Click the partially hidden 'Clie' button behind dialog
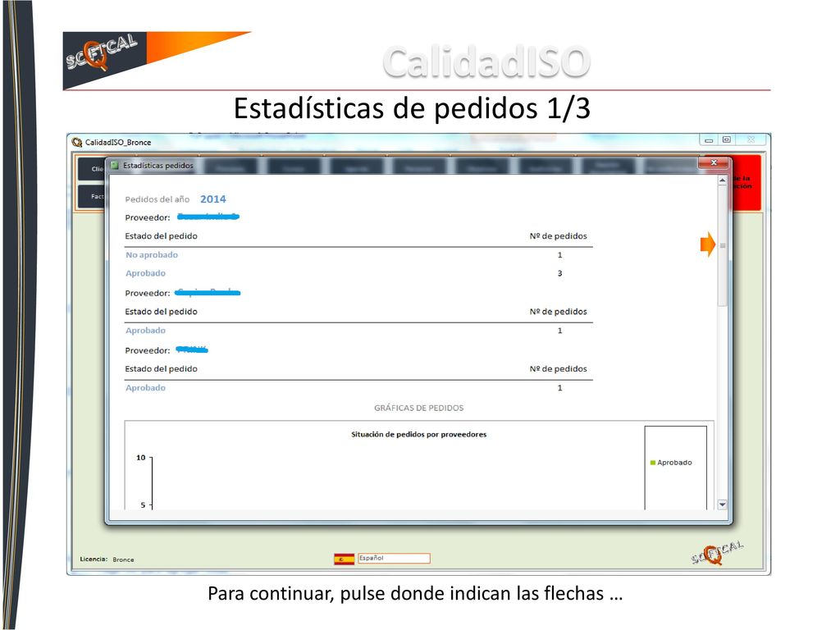This screenshot has height=630, width=840. (91, 169)
